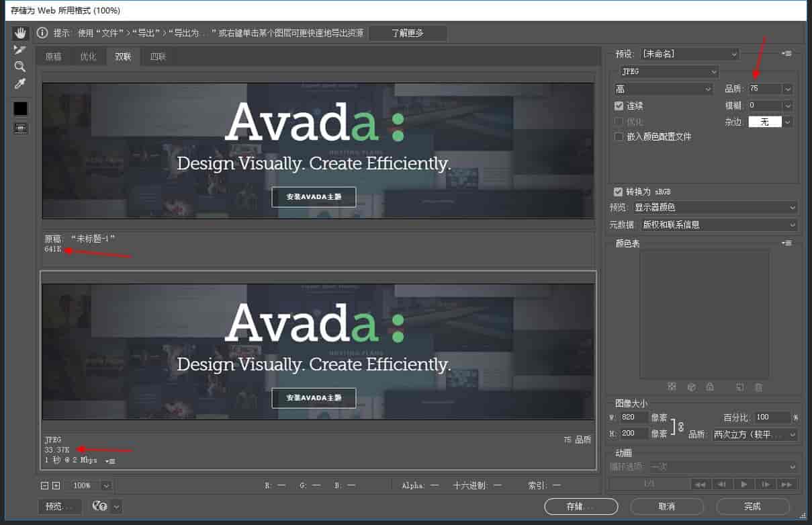Open the optimize panel menu icon beside preset

pyautogui.click(x=787, y=54)
